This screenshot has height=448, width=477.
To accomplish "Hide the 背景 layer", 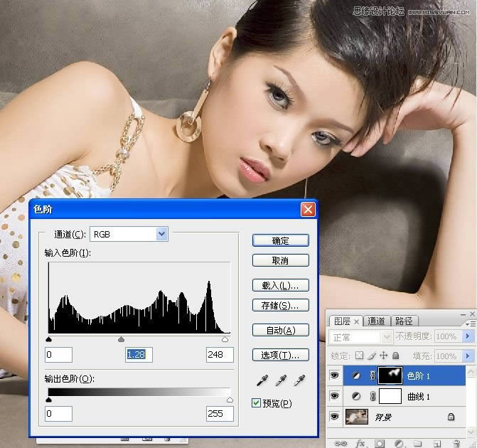I will [335, 417].
